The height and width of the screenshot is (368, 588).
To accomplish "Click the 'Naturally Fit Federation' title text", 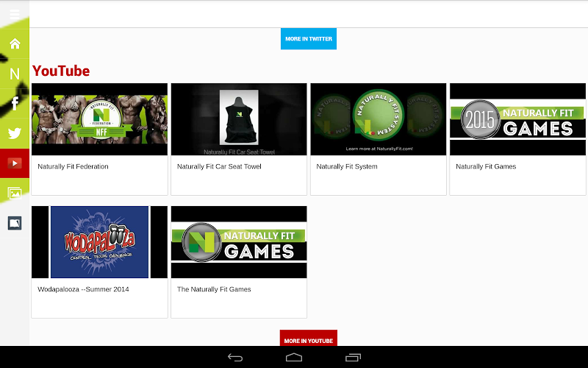I will (73, 166).
